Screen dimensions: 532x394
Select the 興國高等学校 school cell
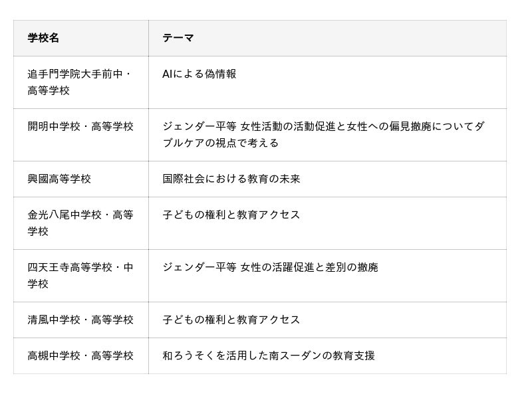tap(59, 179)
